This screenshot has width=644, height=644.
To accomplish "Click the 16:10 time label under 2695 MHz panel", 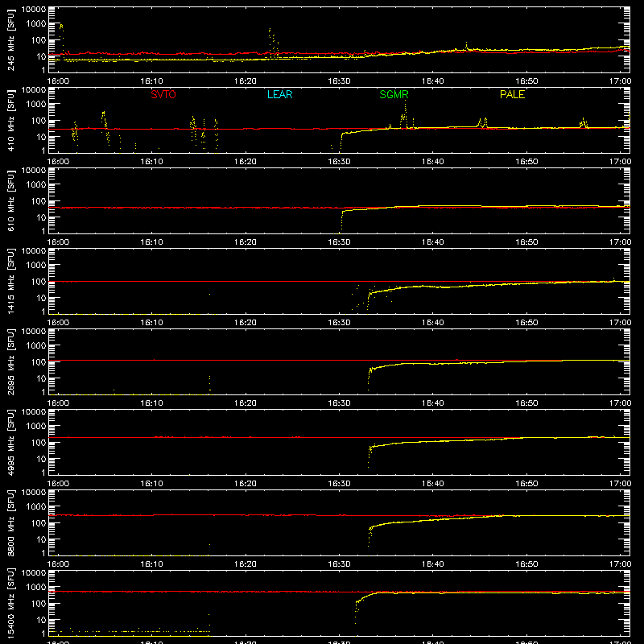I will tap(151, 403).
